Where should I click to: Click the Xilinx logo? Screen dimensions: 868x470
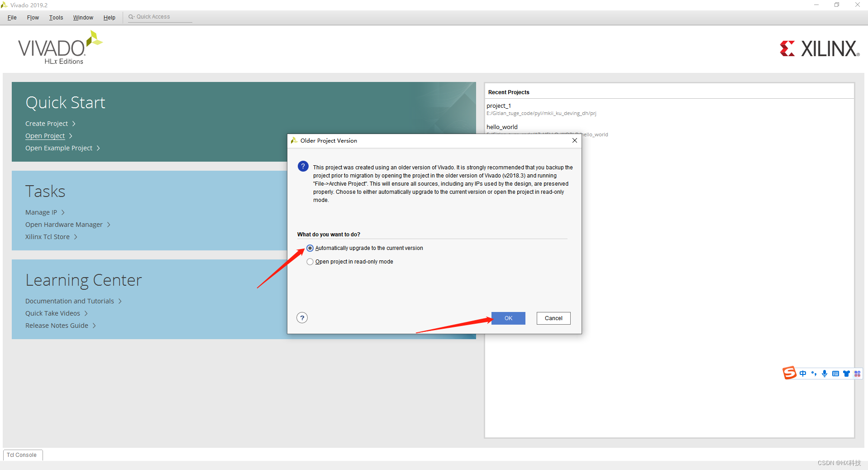(x=820, y=49)
